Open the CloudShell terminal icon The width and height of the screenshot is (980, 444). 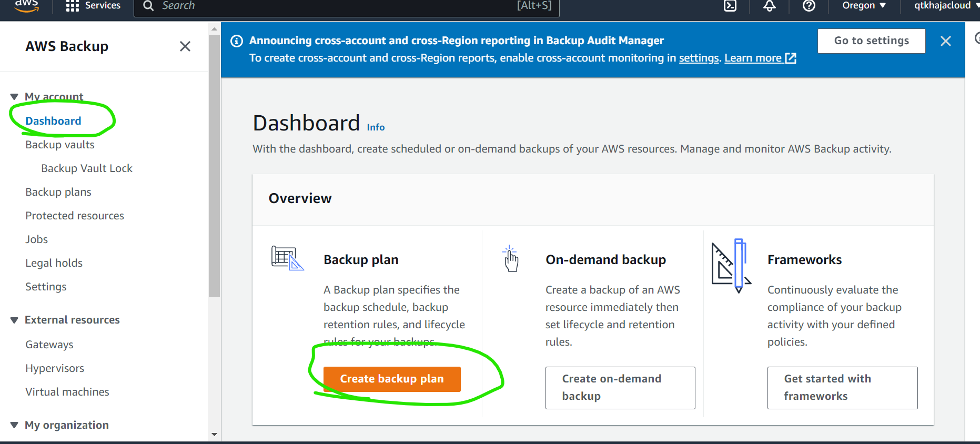click(730, 5)
